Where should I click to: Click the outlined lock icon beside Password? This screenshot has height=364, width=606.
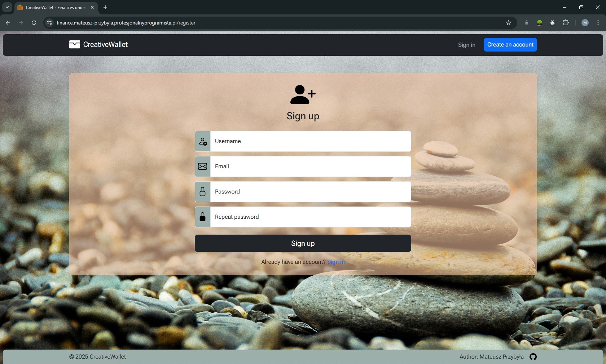203,192
